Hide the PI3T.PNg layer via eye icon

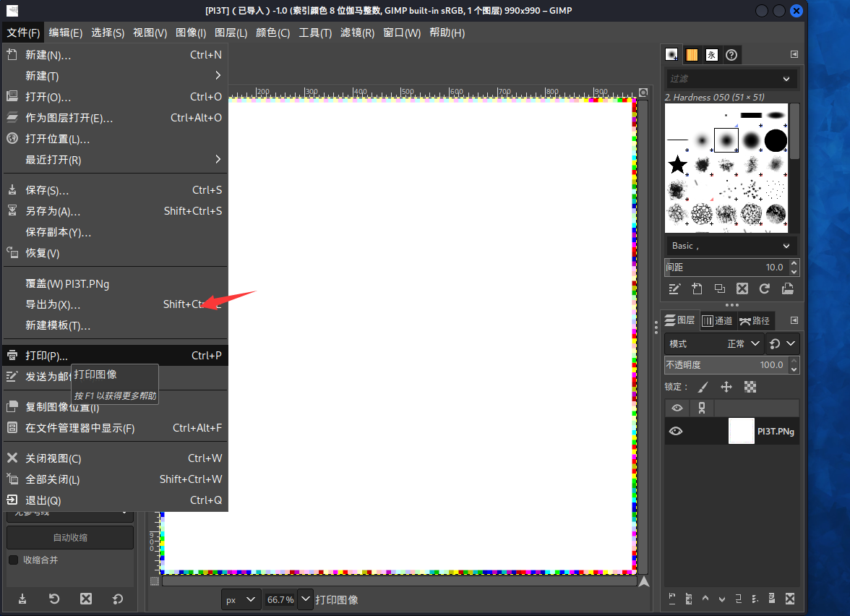point(676,431)
